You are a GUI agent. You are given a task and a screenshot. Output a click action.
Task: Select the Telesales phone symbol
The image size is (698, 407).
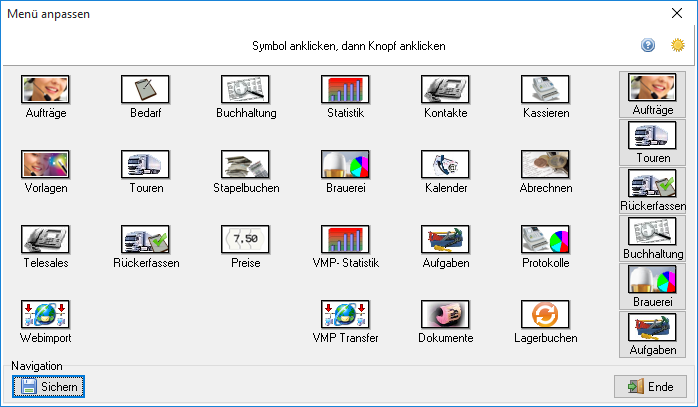pos(45,239)
